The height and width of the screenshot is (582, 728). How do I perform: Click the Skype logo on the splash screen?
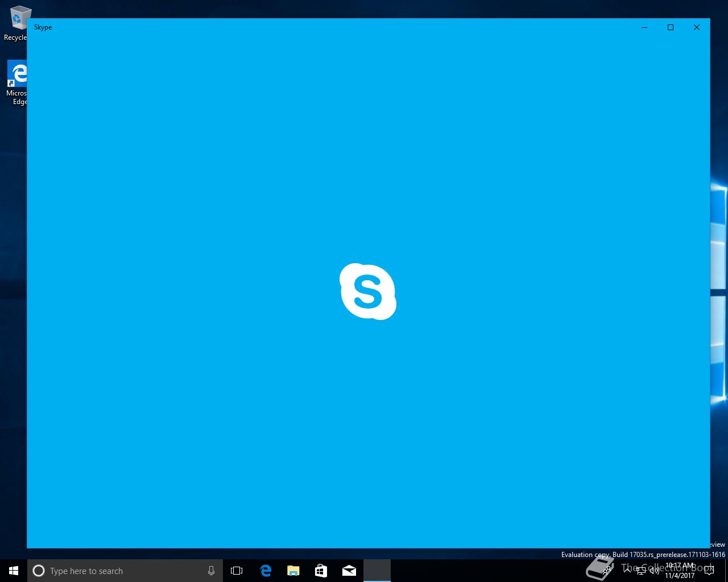pos(368,291)
